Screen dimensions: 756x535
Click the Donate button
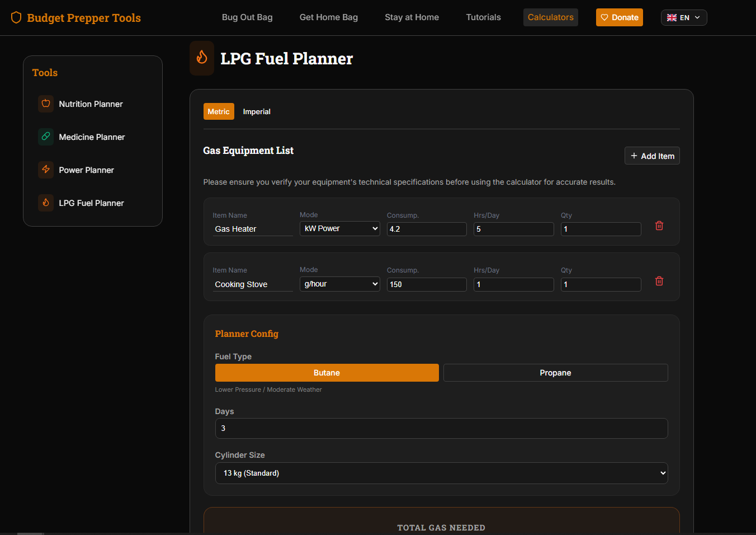click(x=620, y=17)
